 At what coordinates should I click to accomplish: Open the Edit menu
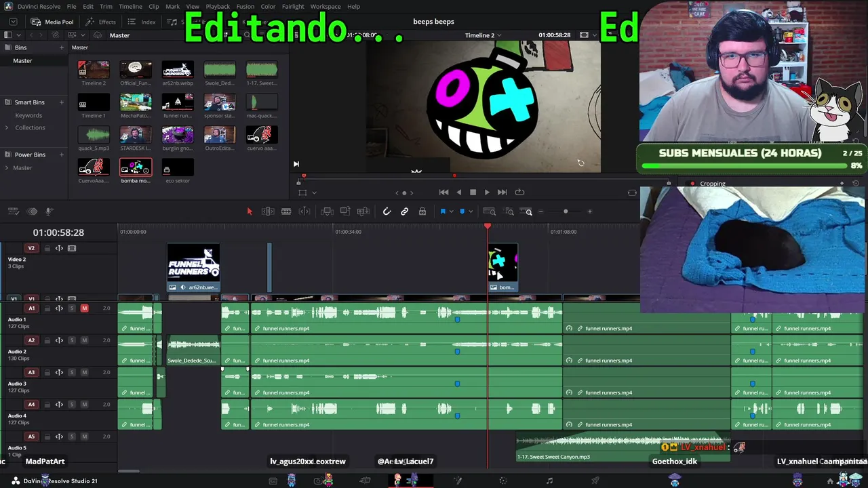pos(88,6)
